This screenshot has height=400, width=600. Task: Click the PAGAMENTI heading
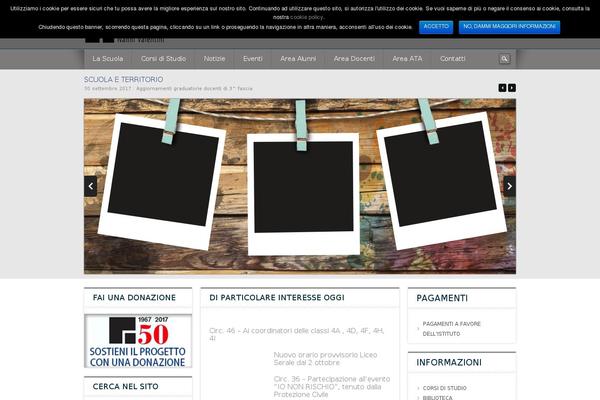click(442, 298)
